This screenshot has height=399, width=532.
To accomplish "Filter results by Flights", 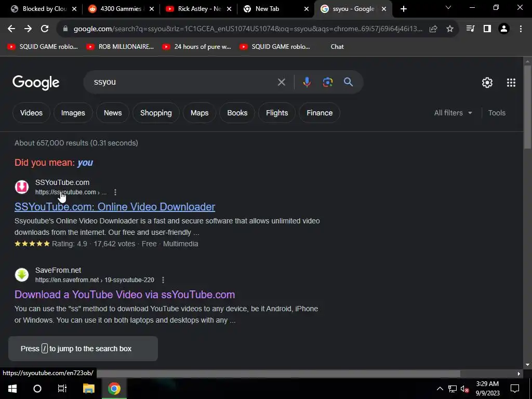I will 277,113.
